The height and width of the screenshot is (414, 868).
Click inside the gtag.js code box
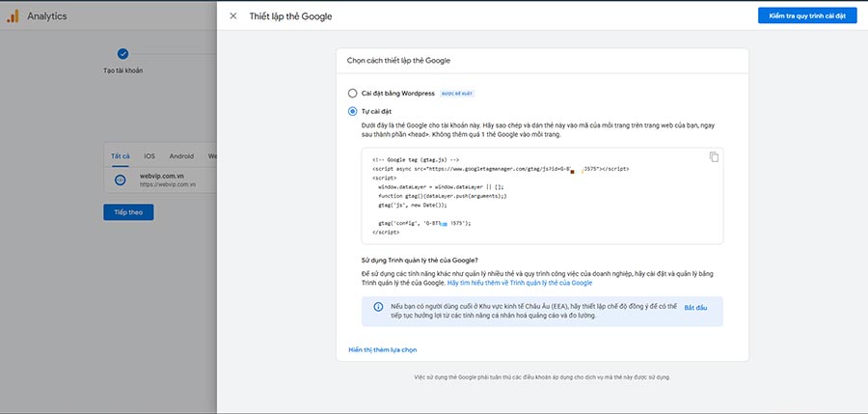coord(542,196)
